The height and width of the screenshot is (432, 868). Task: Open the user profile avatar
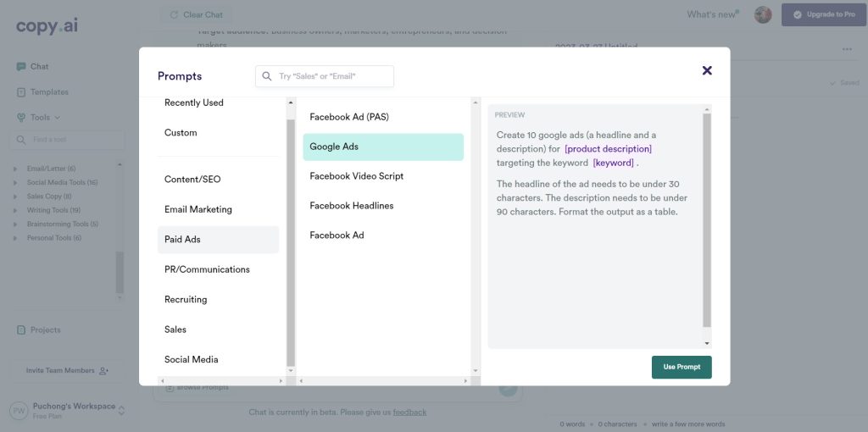pos(763,15)
